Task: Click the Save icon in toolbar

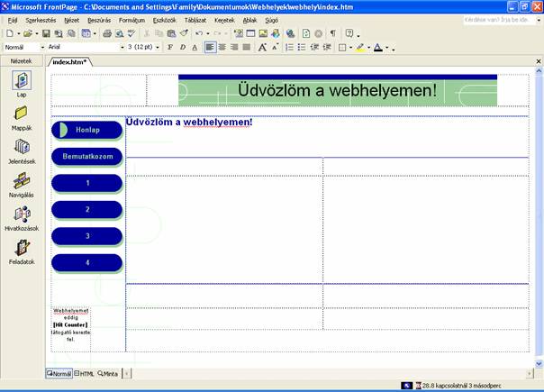Action: click(45, 33)
